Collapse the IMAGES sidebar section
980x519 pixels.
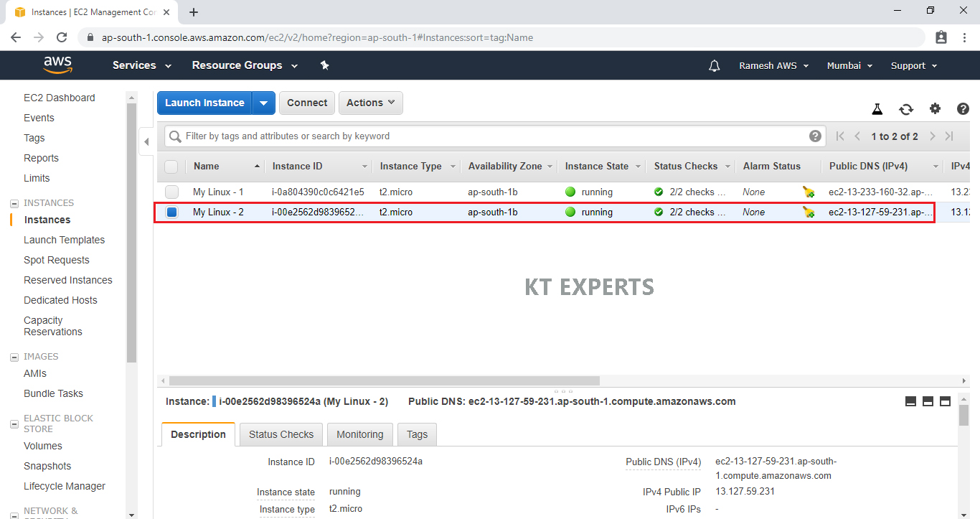click(14, 357)
